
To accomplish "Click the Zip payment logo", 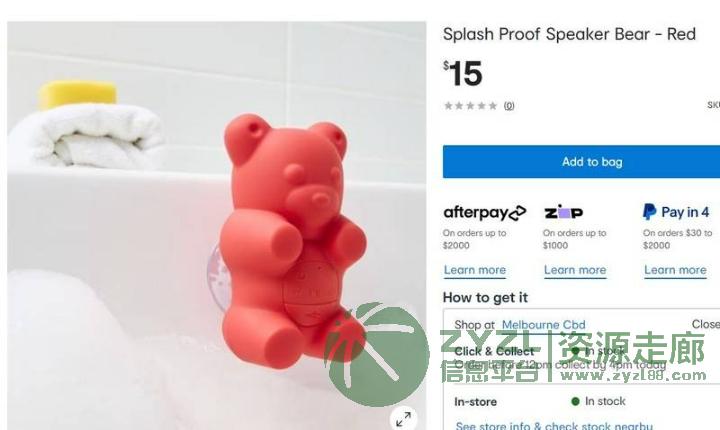I will coord(564,212).
